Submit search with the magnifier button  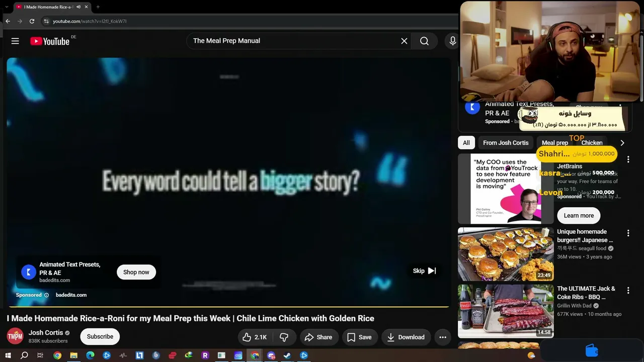(424, 41)
